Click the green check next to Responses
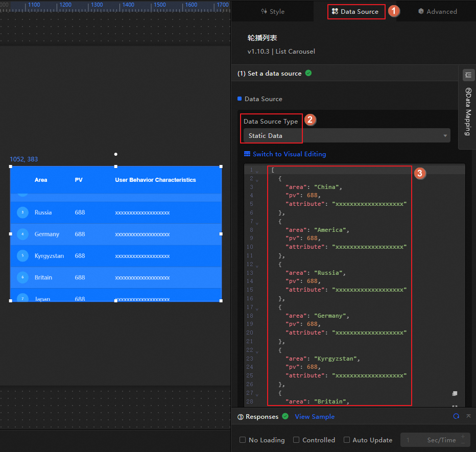Image resolution: width=476 pixels, height=452 pixels. tap(285, 416)
